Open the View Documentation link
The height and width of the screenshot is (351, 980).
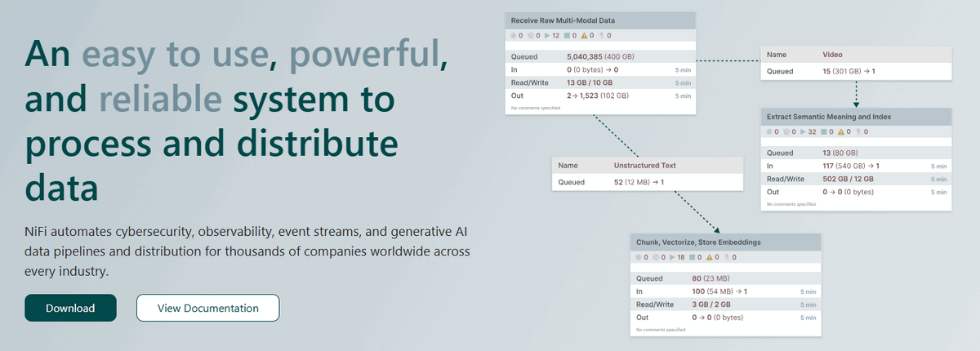(207, 308)
